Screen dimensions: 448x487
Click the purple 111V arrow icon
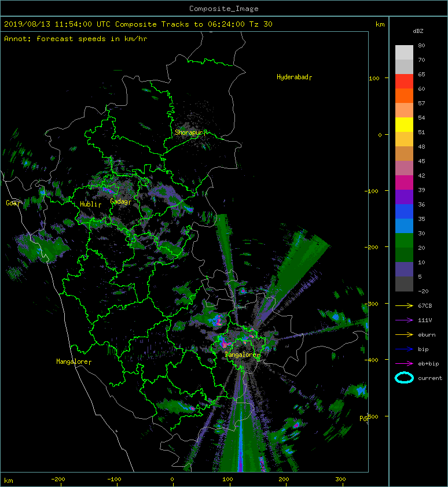pos(404,320)
